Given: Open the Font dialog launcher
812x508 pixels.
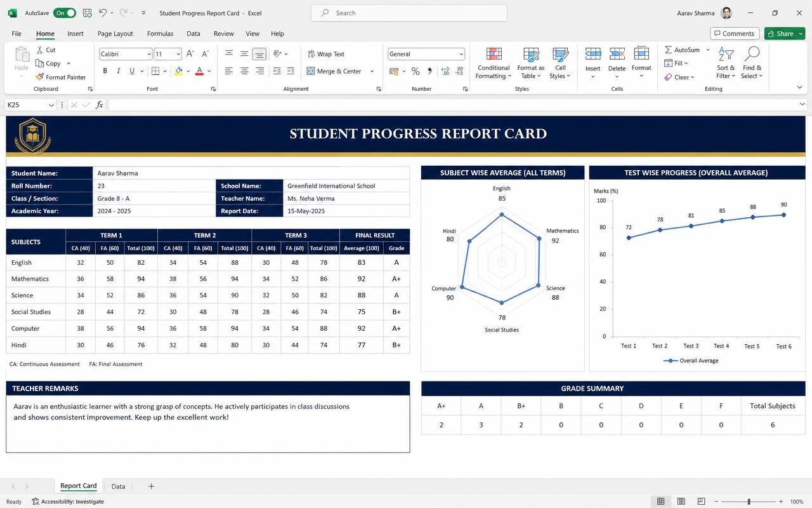Looking at the screenshot, I should pyautogui.click(x=212, y=89).
